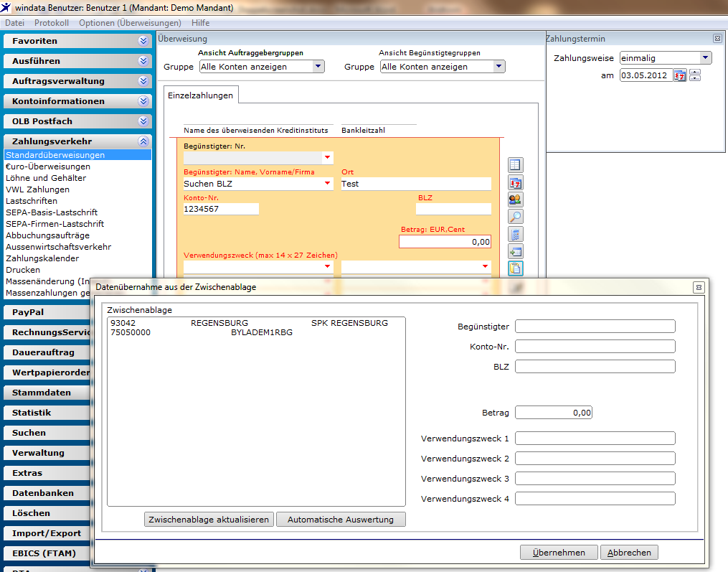Open the Auftraggebergruppen Gruppe dropdown
728x572 pixels.
(x=318, y=67)
